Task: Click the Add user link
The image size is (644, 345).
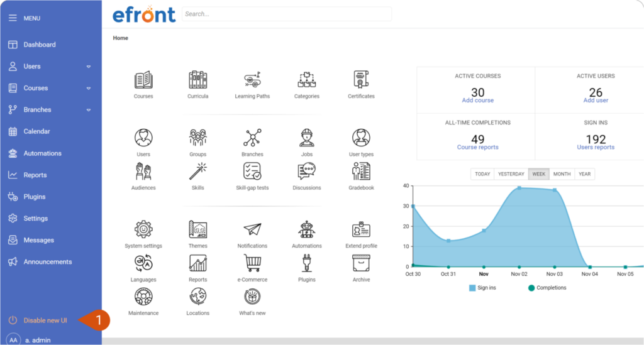Action: click(596, 101)
